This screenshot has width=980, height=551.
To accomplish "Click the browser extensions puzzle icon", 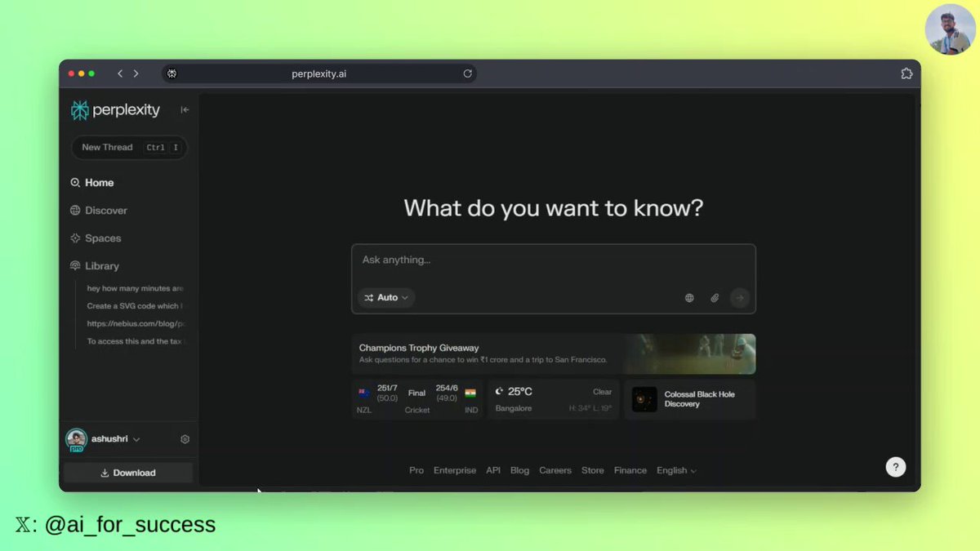I will 906,73.
